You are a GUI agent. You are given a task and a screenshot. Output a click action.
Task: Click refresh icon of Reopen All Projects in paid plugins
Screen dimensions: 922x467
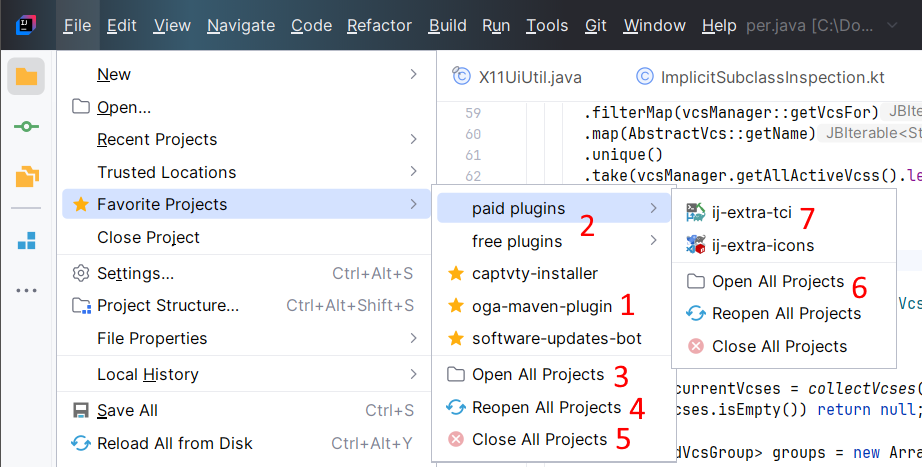click(696, 313)
